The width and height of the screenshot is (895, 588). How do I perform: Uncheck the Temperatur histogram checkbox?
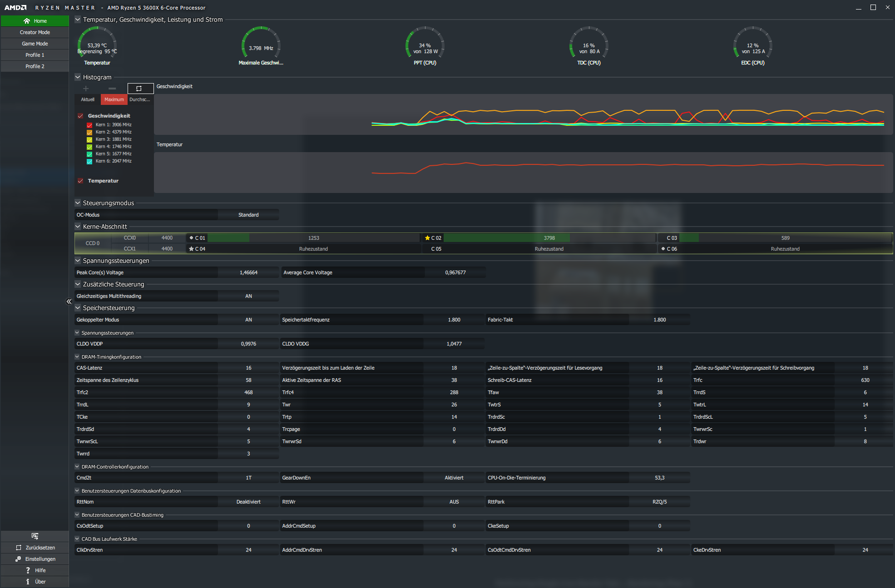(x=80, y=181)
